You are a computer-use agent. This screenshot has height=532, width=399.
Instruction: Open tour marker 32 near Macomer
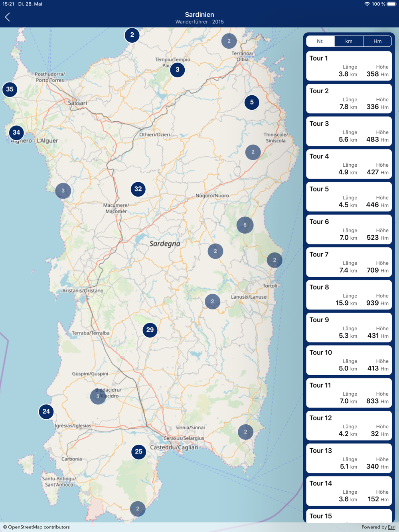138,189
